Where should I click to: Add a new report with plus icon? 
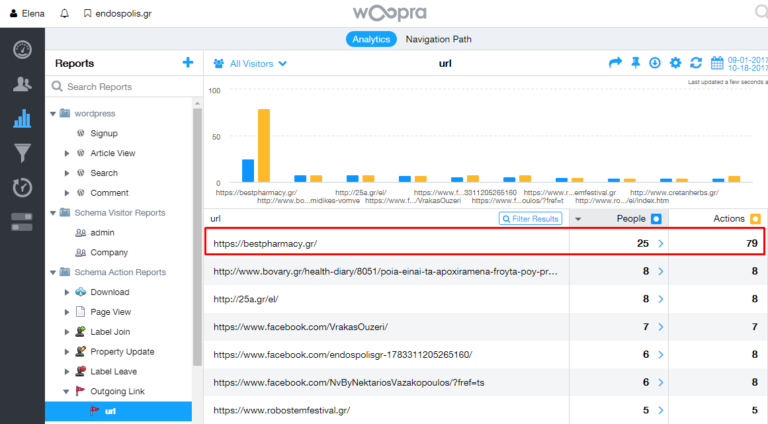pos(188,63)
